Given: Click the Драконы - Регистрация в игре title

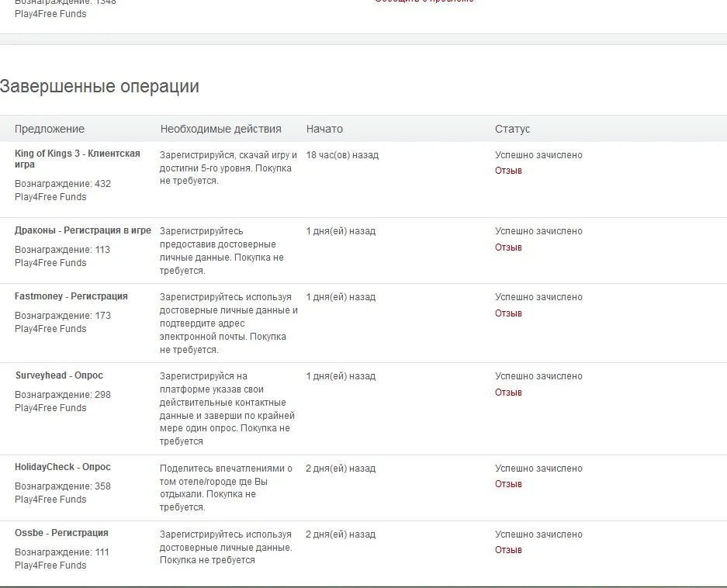Looking at the screenshot, I should 82,230.
